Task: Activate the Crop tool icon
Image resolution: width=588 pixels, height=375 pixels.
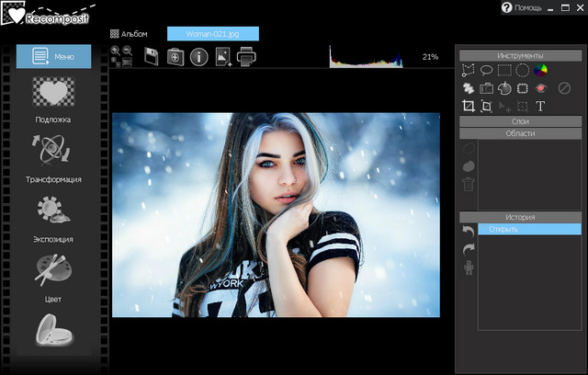Action: pyautogui.click(x=468, y=107)
